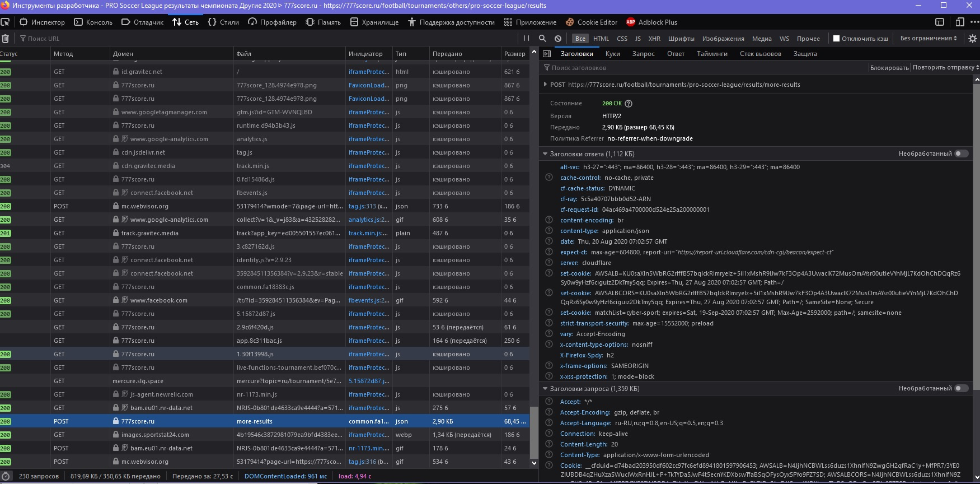This screenshot has height=484, width=980.
Task: Sort requests by the Метод column
Action: click(x=80, y=54)
